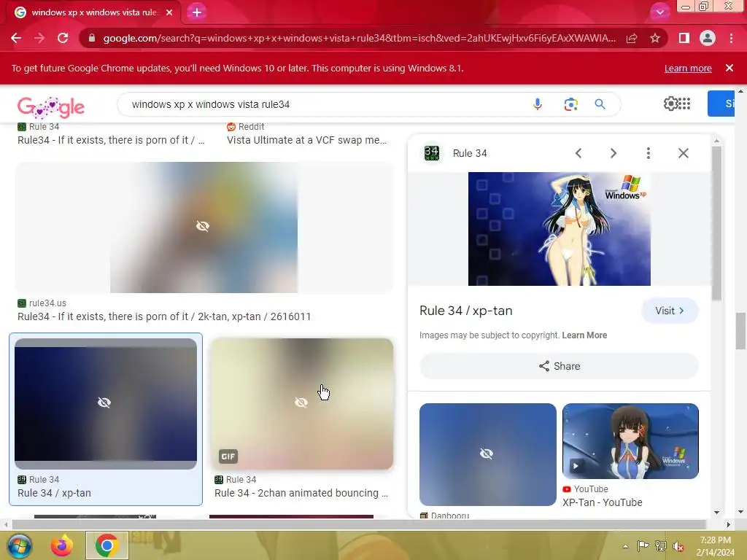Click the browser forward arrow
This screenshot has width=747, height=560.
pyautogui.click(x=39, y=38)
